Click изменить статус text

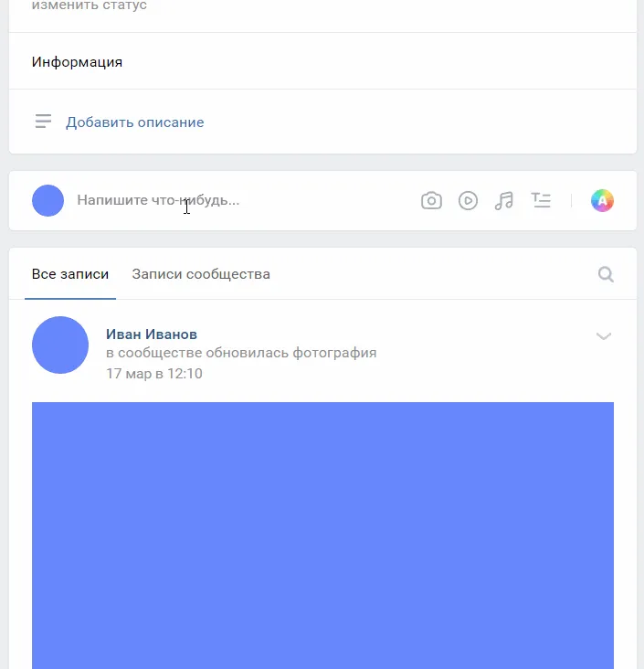90,5
